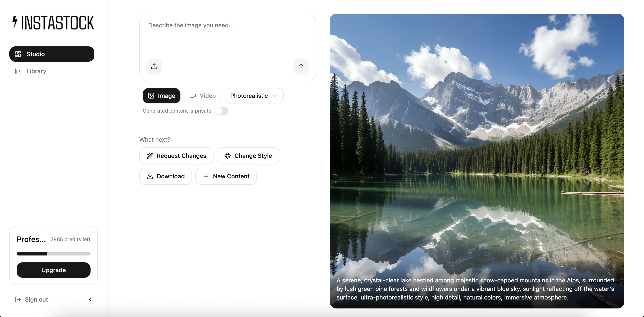644x317 pixels.
Task: Switch generation mode to Video
Action: 202,96
